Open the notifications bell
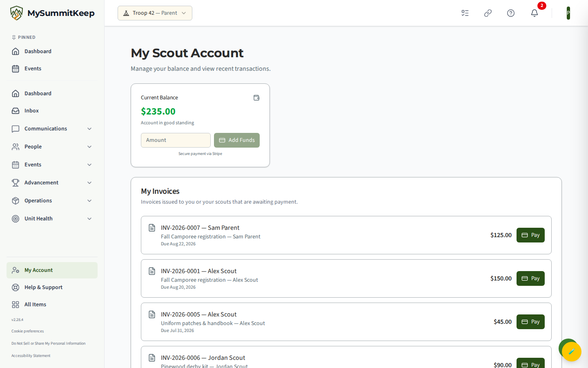588x368 pixels. tap(535, 13)
